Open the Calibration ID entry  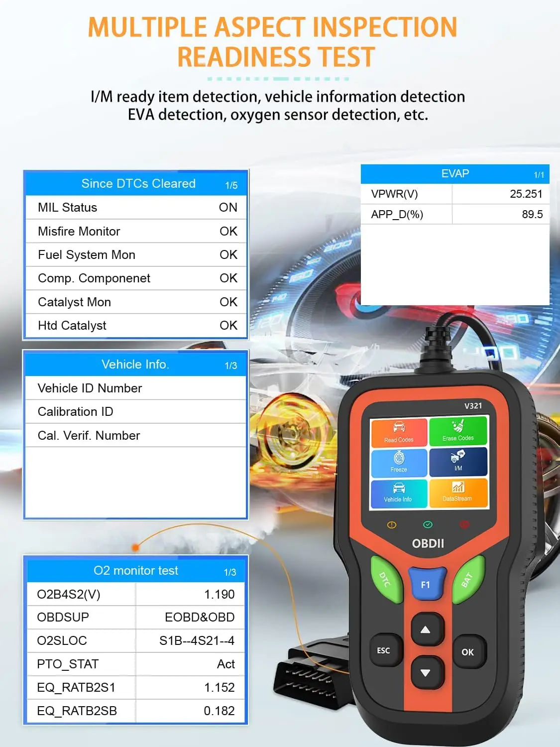[136, 411]
